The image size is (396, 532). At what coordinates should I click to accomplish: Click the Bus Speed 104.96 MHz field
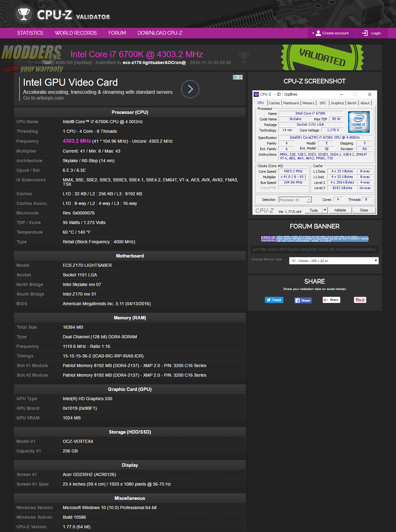[x=293, y=182]
